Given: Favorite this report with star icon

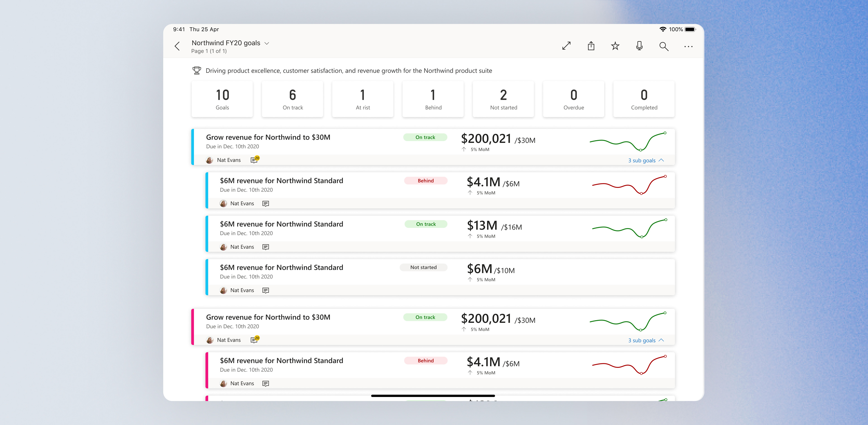Looking at the screenshot, I should 615,46.
